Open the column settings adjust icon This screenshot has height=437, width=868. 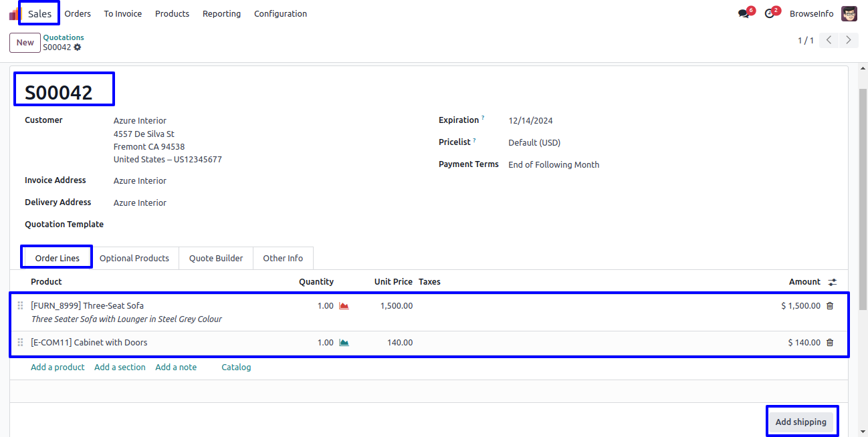833,282
